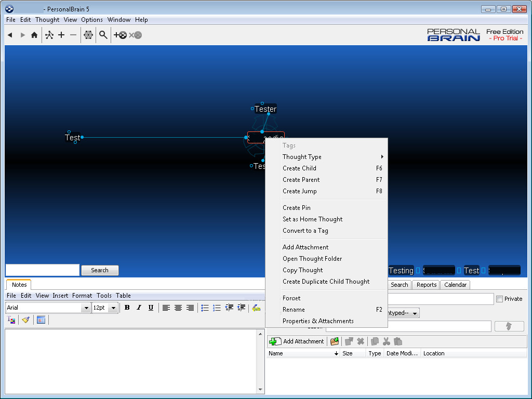This screenshot has height=399, width=532.
Task: Click the cut scissors attachment icon
Action: [387, 341]
